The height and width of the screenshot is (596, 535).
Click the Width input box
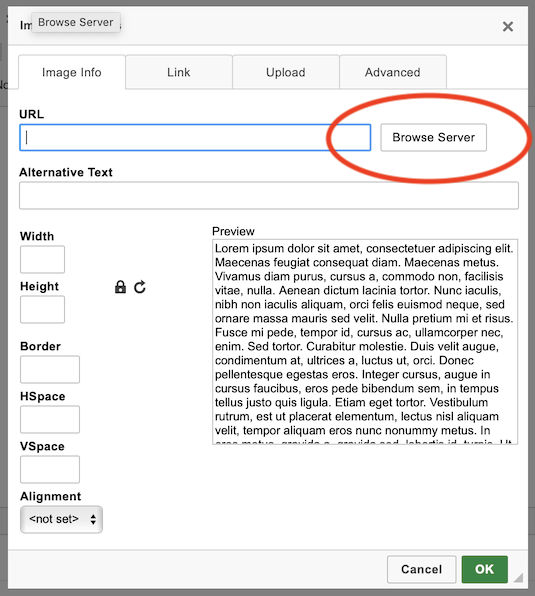(x=43, y=259)
